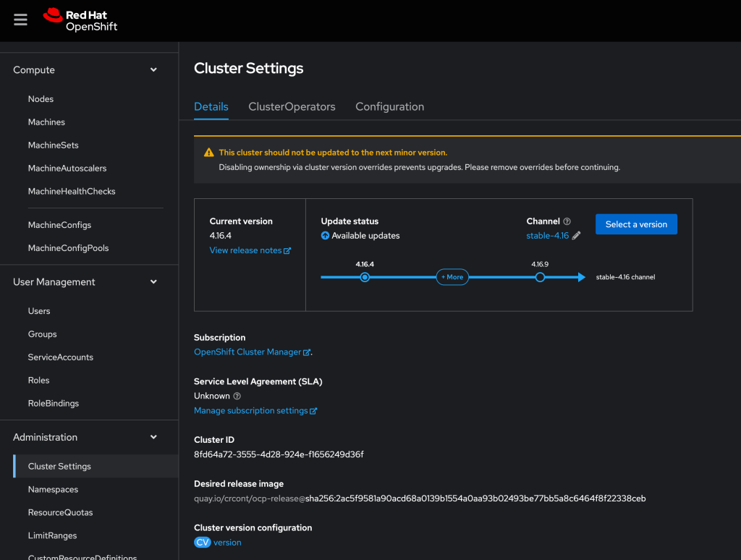The width and height of the screenshot is (741, 560).
Task: Open Machines in the sidebar
Action: pyautogui.click(x=46, y=122)
